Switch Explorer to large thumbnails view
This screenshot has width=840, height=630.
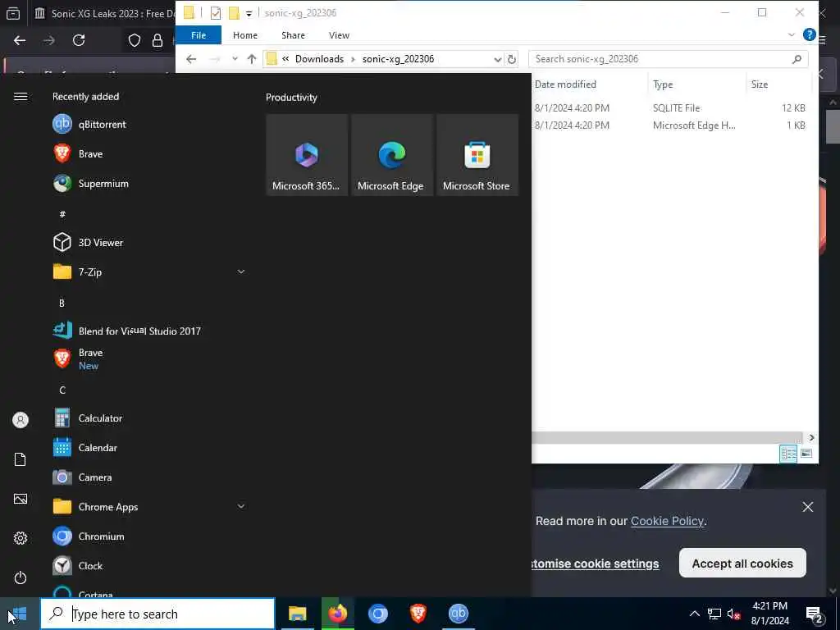point(806,454)
